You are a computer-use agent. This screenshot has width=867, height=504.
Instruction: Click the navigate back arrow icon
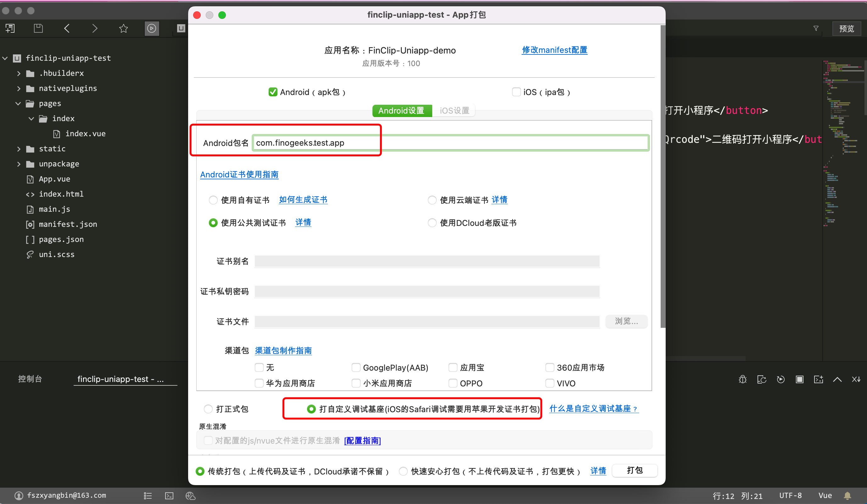point(67,28)
